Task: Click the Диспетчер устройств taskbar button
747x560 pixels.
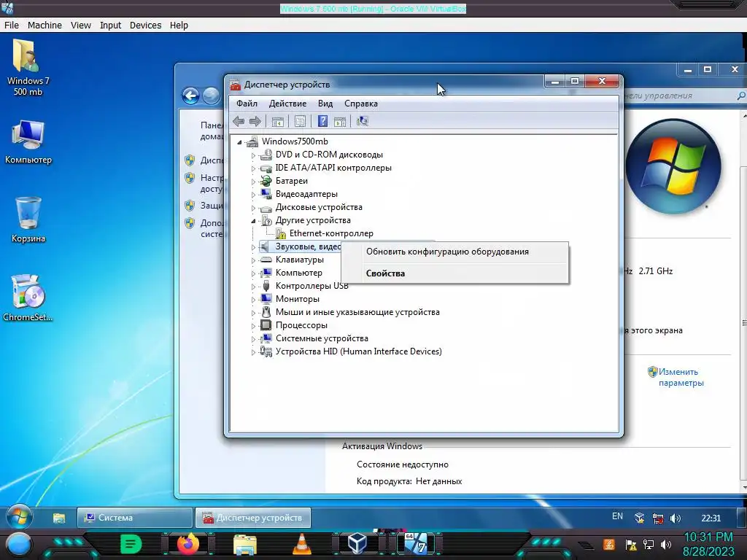Action: (253, 518)
